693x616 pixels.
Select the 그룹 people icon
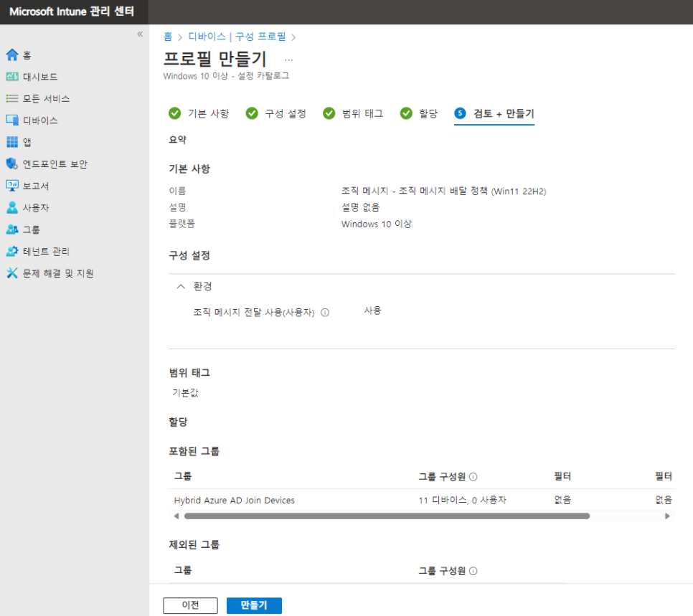tap(12, 229)
